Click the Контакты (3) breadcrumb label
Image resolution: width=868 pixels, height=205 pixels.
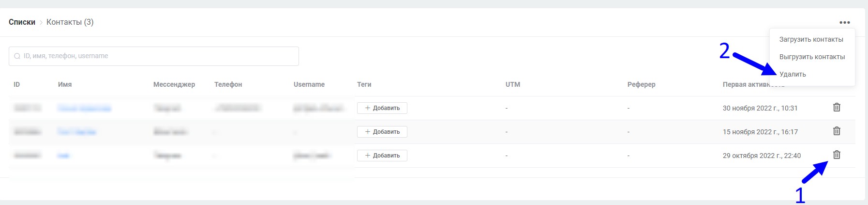(x=70, y=22)
